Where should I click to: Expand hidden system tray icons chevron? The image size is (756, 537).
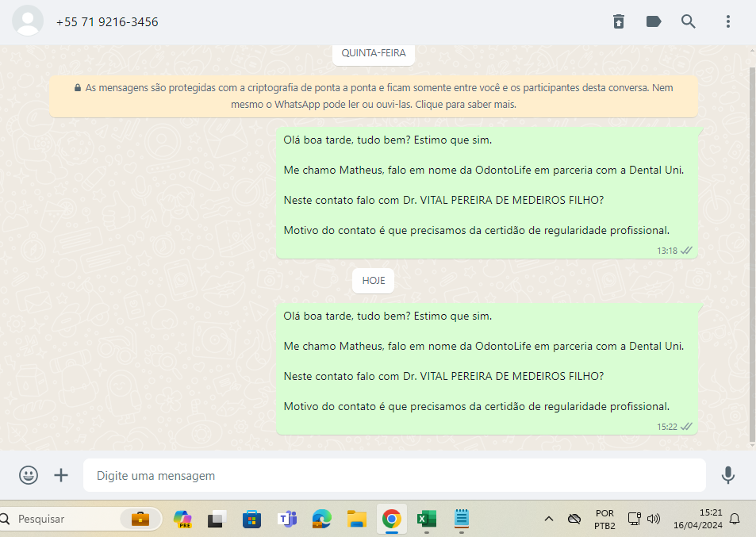[x=549, y=519]
